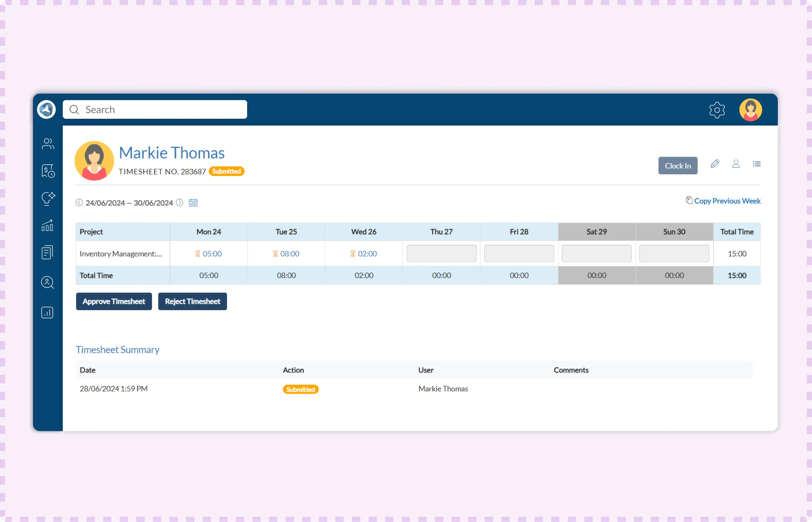This screenshot has height=522, width=812.
Task: Open the user profile icon beside the edit pencil
Action: pos(736,164)
